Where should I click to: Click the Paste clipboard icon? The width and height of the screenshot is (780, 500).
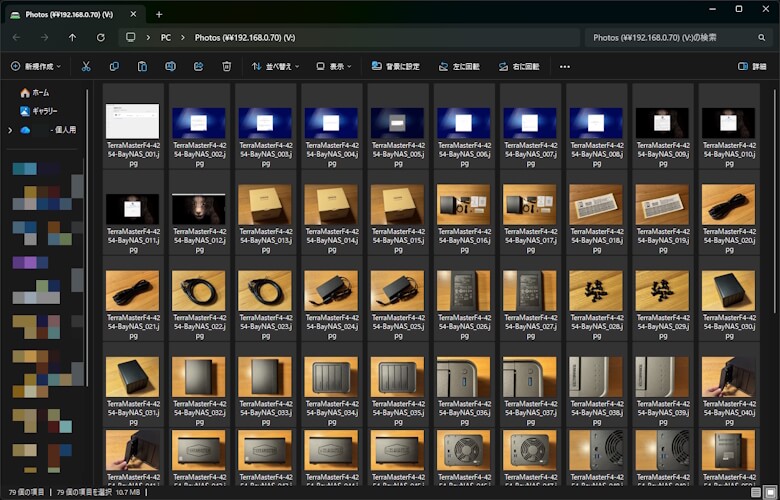(x=142, y=67)
